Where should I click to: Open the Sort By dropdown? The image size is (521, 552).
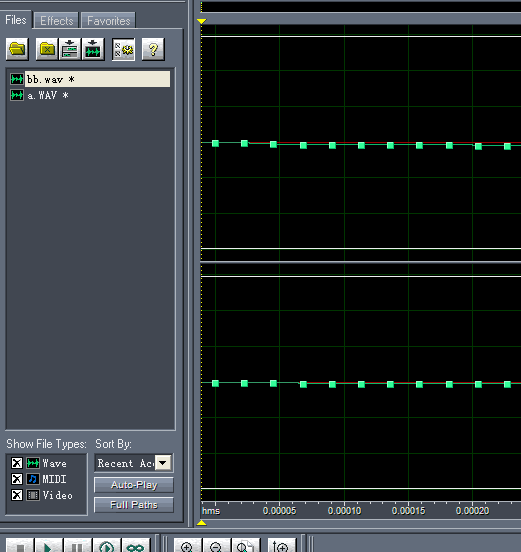pos(163,463)
